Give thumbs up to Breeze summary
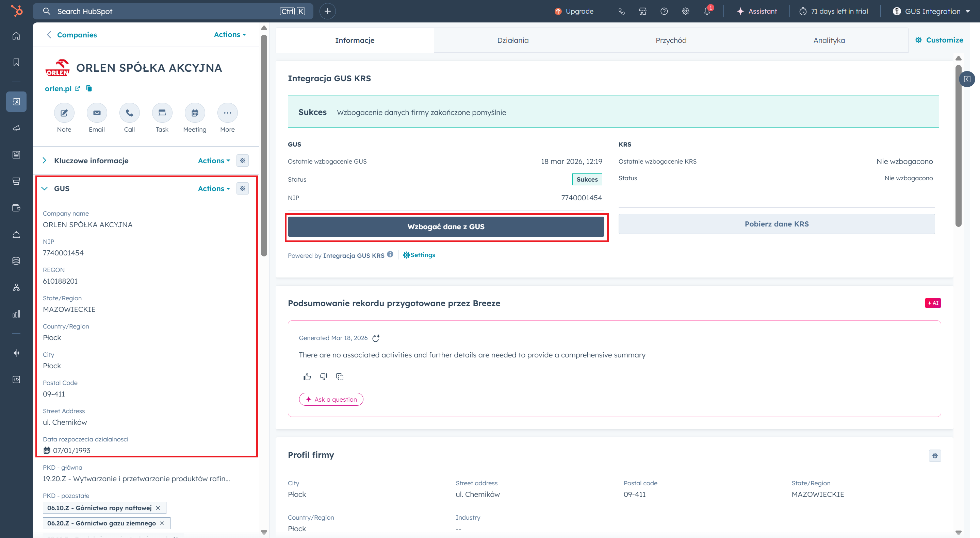The height and width of the screenshot is (538, 980). 307,377
